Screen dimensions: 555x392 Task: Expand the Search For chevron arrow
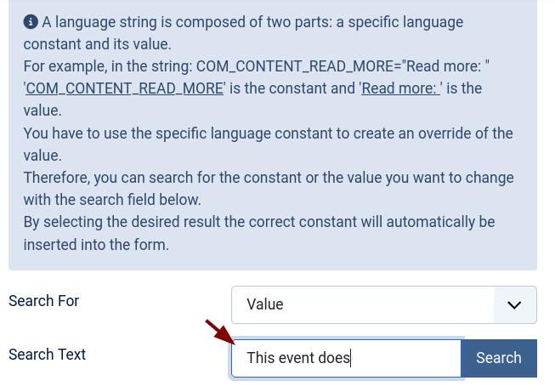[514, 304]
